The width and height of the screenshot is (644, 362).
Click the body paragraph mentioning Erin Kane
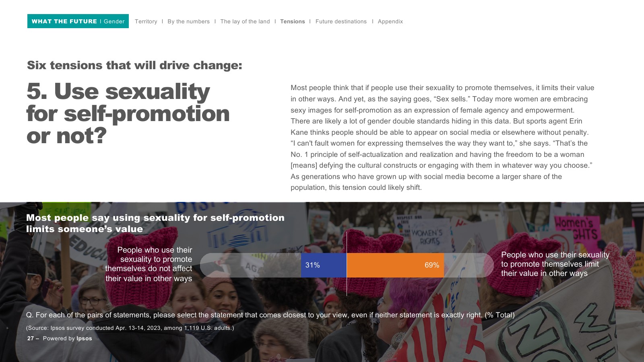click(x=442, y=138)
